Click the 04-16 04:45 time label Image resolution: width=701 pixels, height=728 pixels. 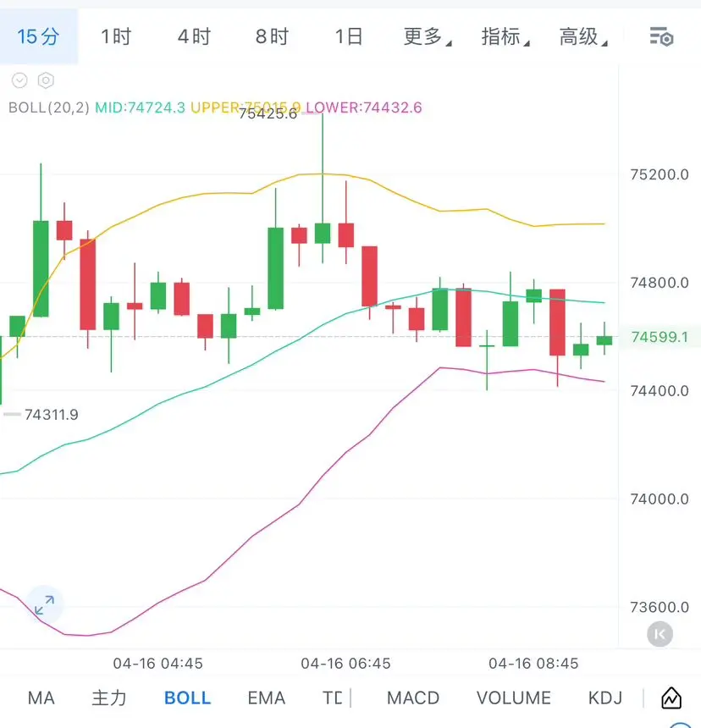157,664
